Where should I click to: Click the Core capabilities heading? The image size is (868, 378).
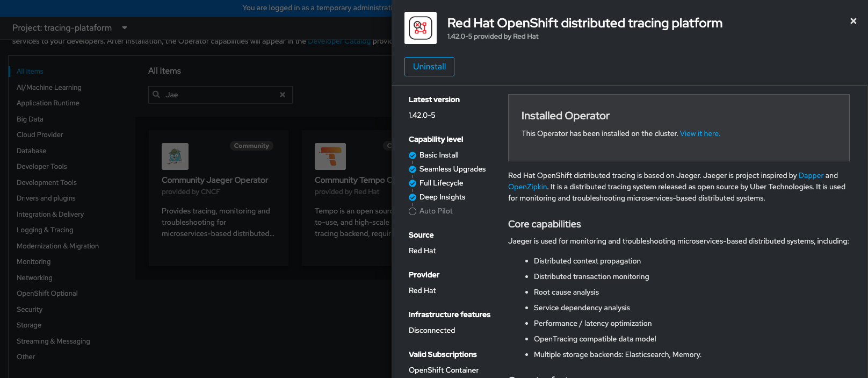[x=545, y=224]
